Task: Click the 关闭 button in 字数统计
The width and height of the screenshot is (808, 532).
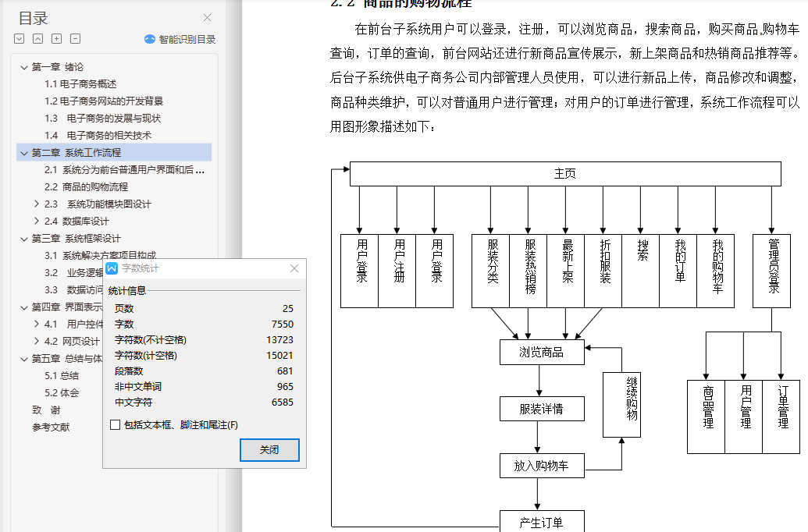Action: point(269,449)
